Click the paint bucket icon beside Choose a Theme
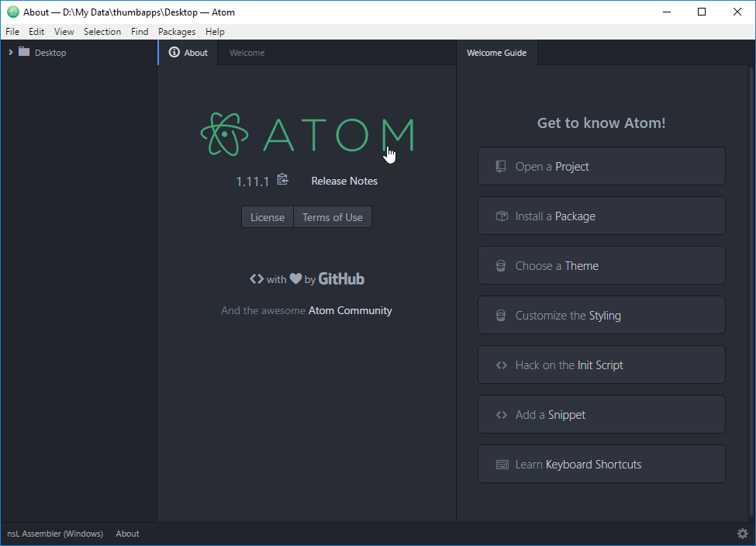This screenshot has height=546, width=756. pos(501,266)
